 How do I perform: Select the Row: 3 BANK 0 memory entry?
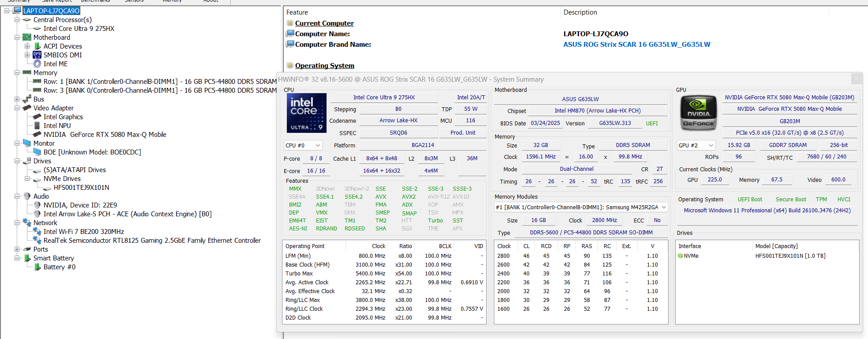click(160, 90)
